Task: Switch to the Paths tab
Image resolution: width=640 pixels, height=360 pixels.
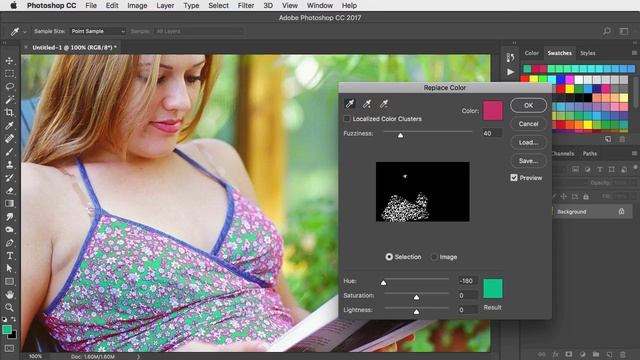Action: pos(589,153)
